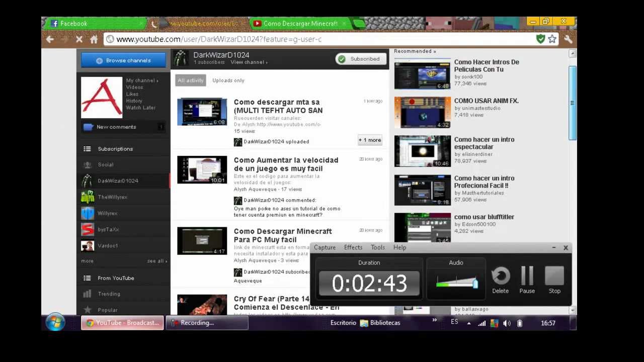Go to the browser home page icon
644x362 pixels.
(x=94, y=39)
